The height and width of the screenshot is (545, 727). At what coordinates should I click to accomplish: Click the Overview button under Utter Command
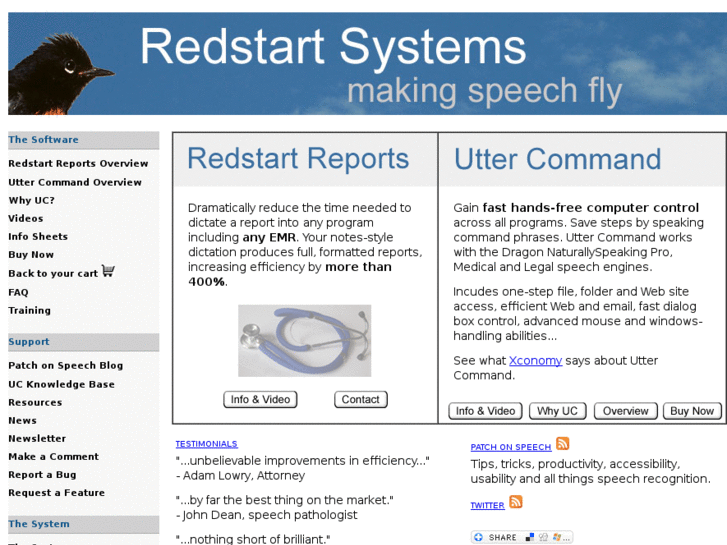pyautogui.click(x=625, y=411)
